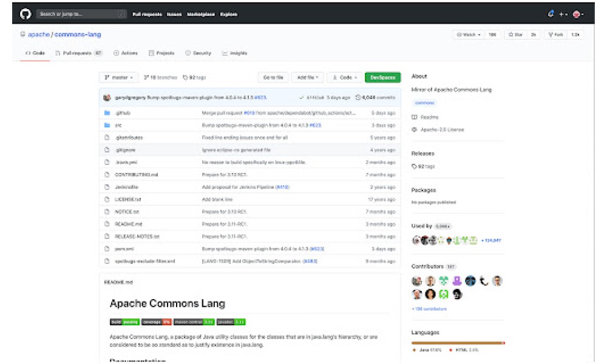This screenshot has width=607, height=364.
Task: Click the Used by heading
Action: pos(422,226)
